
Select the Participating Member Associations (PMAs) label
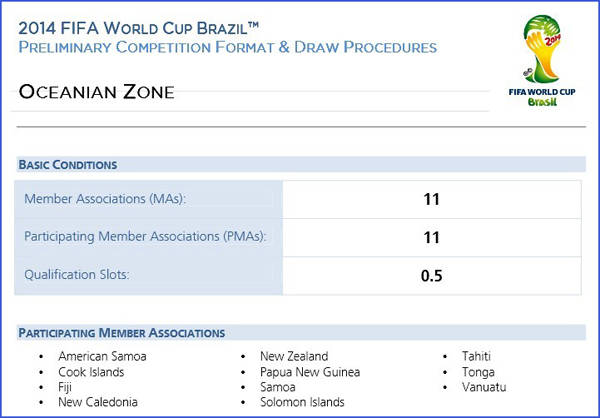tap(145, 237)
